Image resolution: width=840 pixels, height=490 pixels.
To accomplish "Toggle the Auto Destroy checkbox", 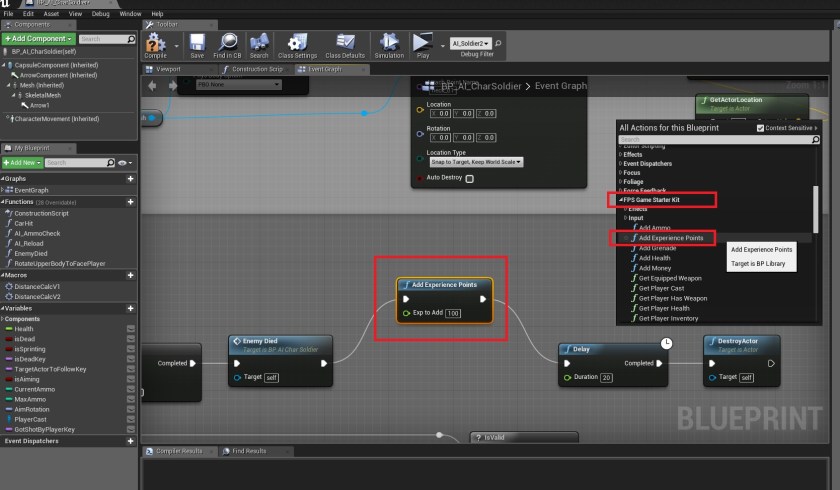I will click(470, 179).
